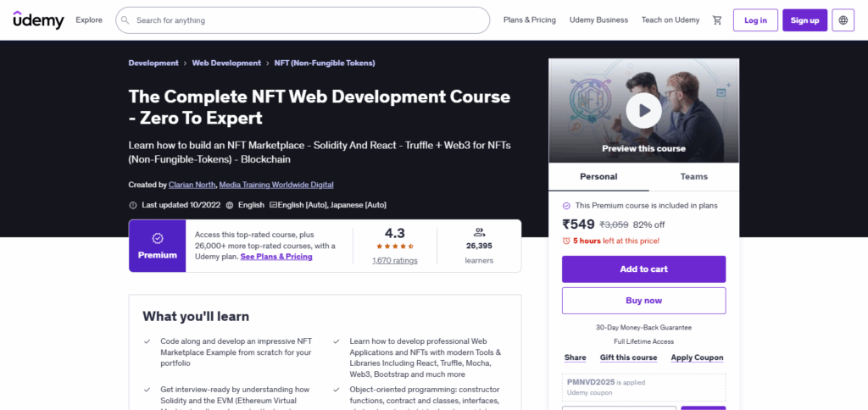Click the Add to cart button
868x410 pixels.
[x=643, y=269]
